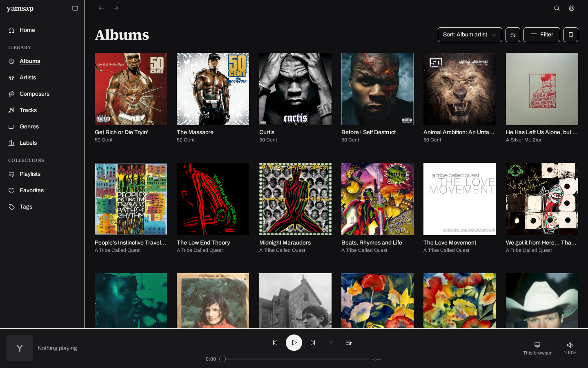Open the play queue icon
Screen dimensions: 588x368
click(x=349, y=343)
